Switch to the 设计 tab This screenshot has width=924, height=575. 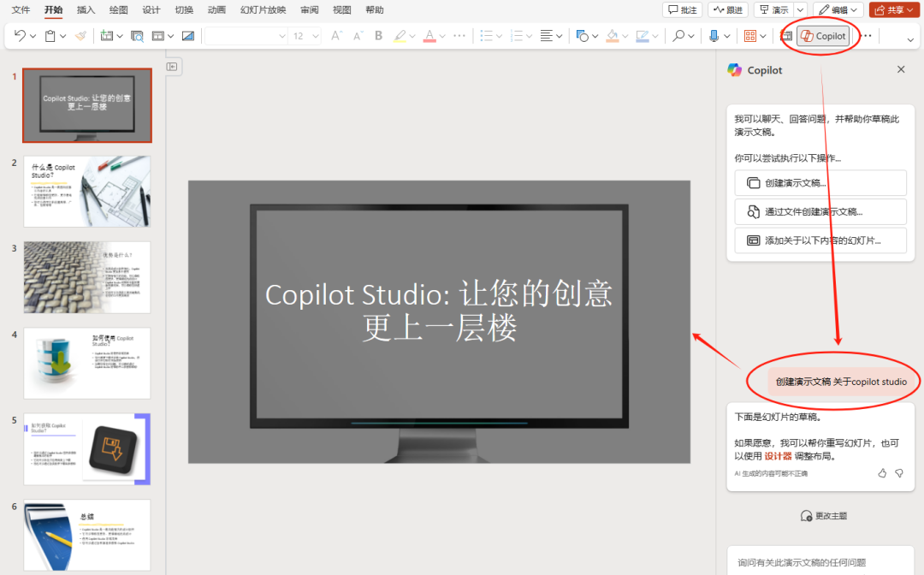151,10
